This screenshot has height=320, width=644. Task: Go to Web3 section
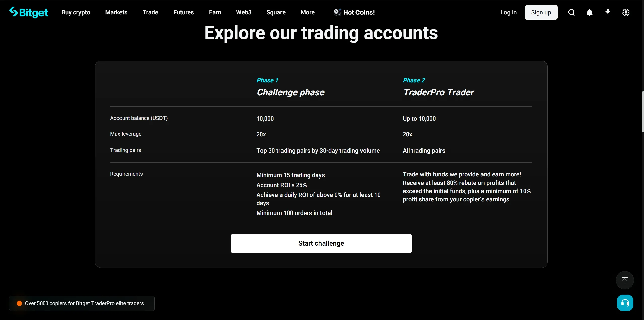click(x=244, y=12)
